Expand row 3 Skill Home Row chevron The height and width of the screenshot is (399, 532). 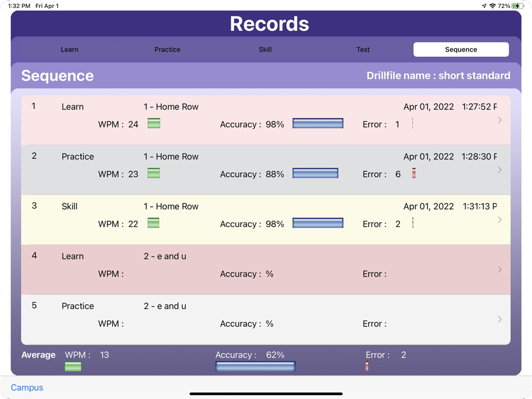point(500,220)
